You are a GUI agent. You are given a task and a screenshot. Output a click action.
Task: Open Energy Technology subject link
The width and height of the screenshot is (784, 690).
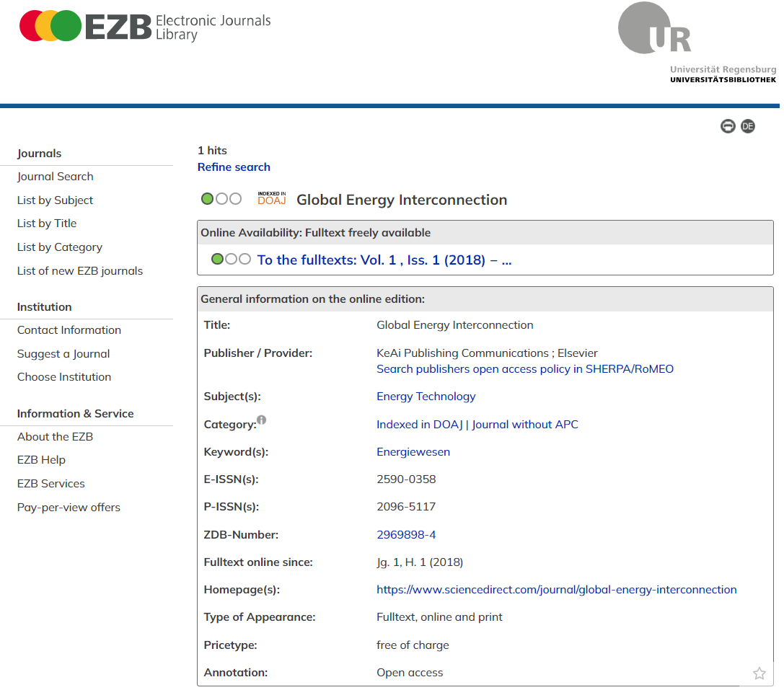point(426,397)
